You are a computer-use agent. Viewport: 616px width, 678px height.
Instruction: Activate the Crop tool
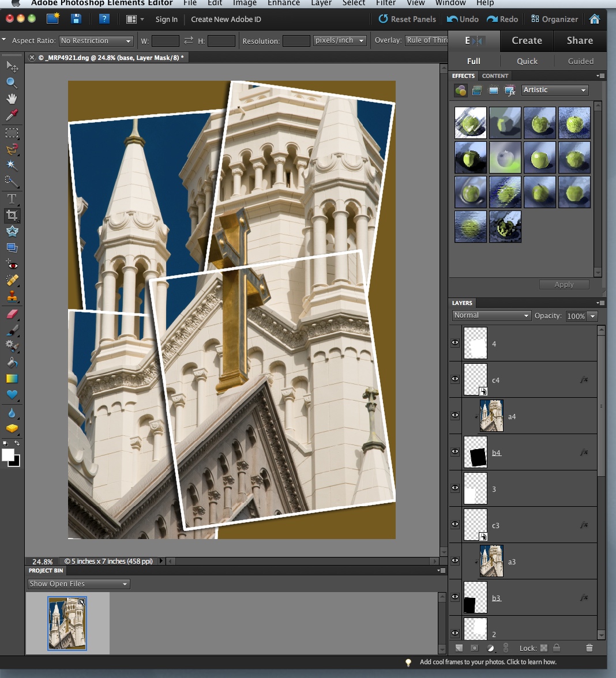coord(12,216)
